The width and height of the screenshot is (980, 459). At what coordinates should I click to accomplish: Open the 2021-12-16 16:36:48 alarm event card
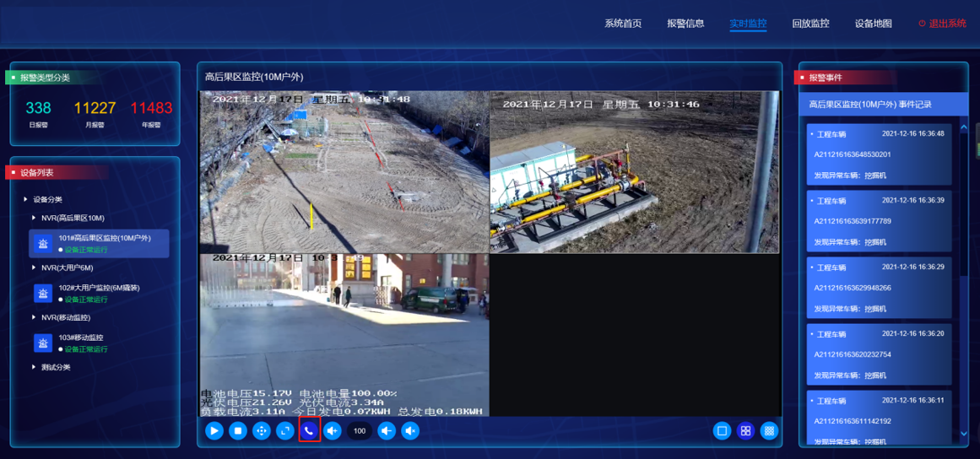pos(879,154)
